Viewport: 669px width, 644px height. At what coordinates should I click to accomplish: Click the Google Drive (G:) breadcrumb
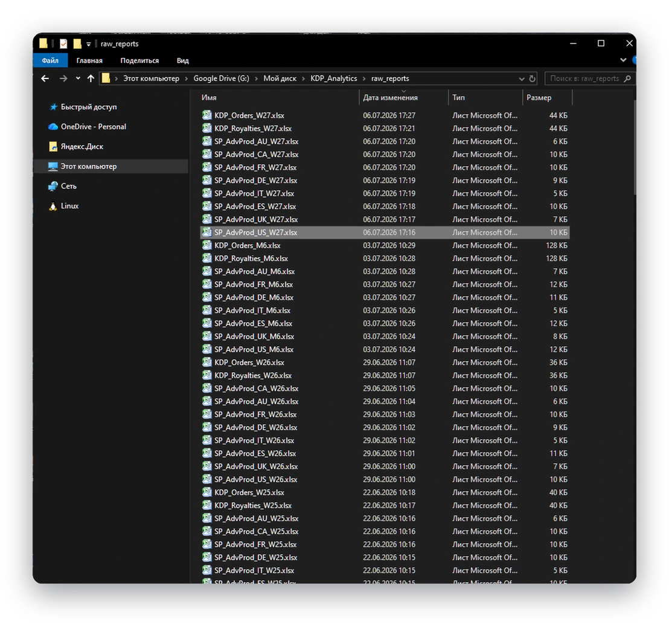[221, 79]
